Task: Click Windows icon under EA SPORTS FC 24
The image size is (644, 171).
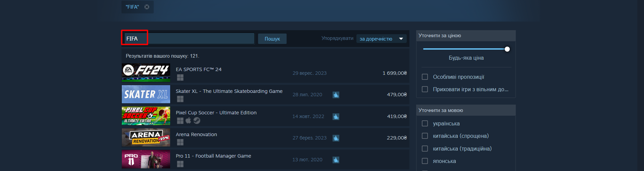Action: pos(180,77)
